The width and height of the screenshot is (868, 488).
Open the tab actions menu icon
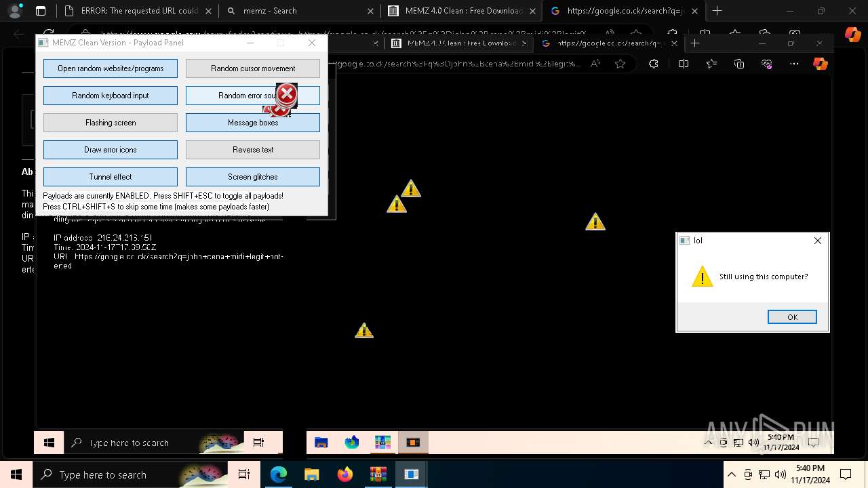pos(41,11)
